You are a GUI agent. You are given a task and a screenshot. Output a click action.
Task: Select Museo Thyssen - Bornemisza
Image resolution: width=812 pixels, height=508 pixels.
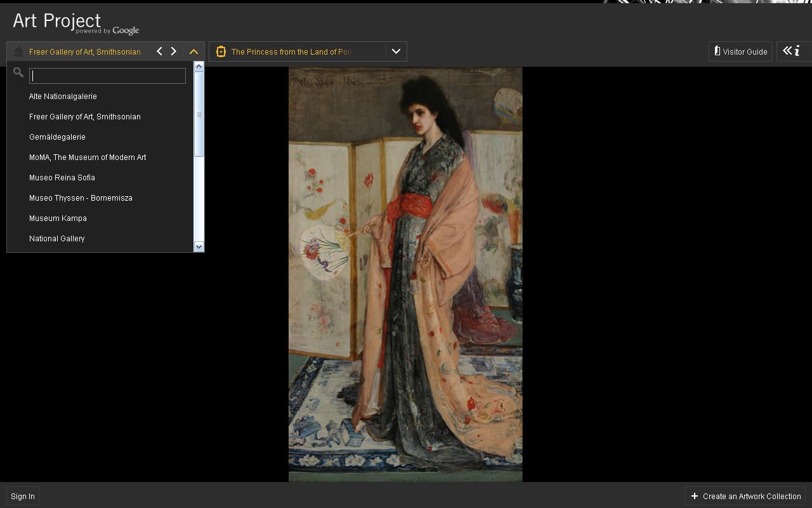pos(81,198)
